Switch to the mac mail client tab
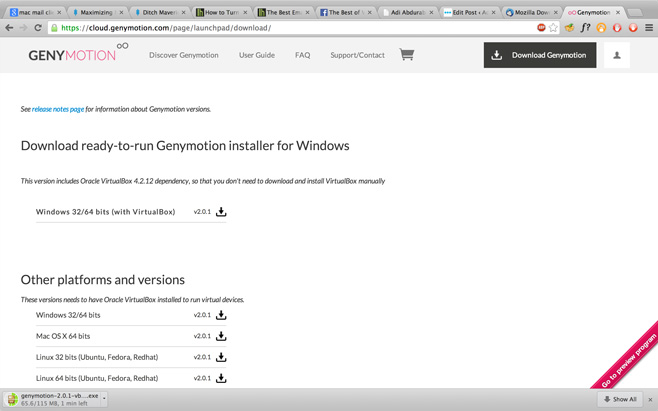Viewport: 658px width, 411px height. (x=36, y=13)
